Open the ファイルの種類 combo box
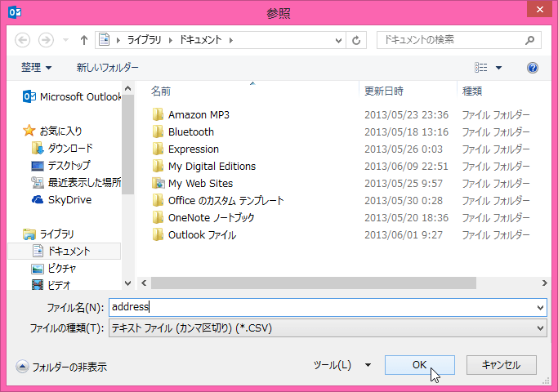 pyautogui.click(x=328, y=328)
